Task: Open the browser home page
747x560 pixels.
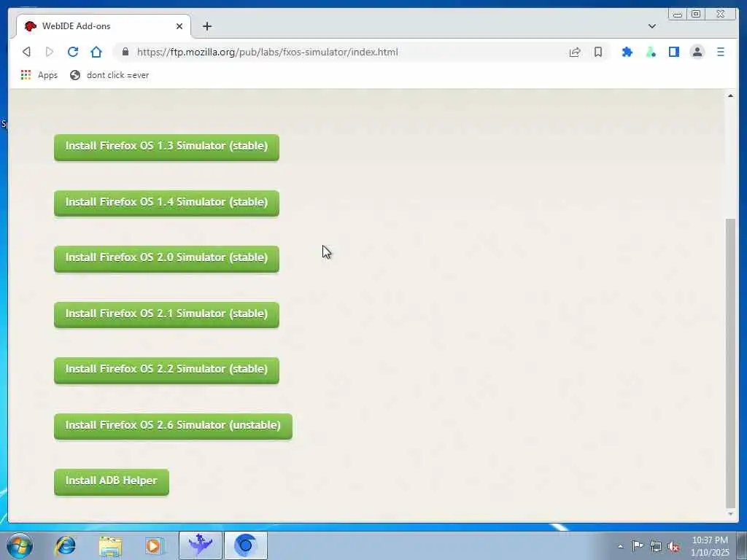Action: click(x=96, y=52)
